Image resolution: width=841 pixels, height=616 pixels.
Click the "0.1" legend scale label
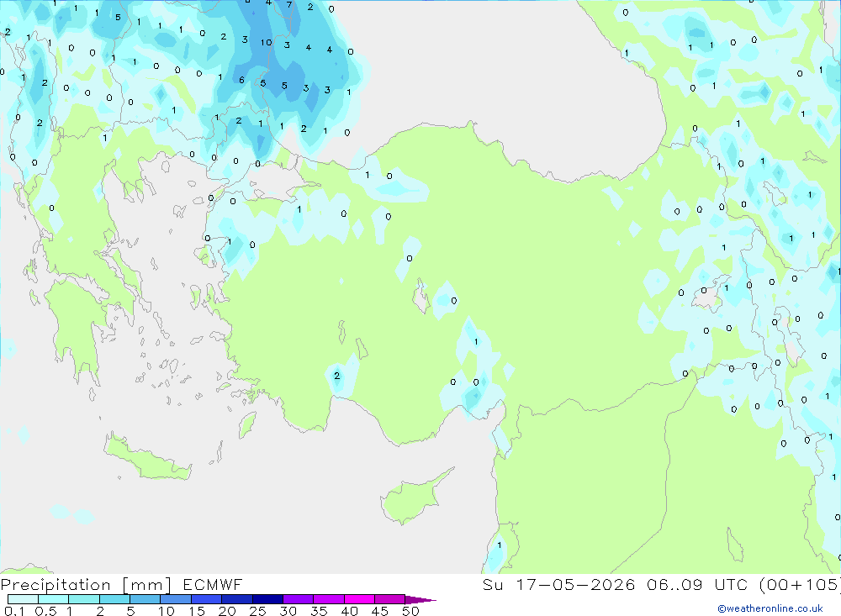coord(14,611)
